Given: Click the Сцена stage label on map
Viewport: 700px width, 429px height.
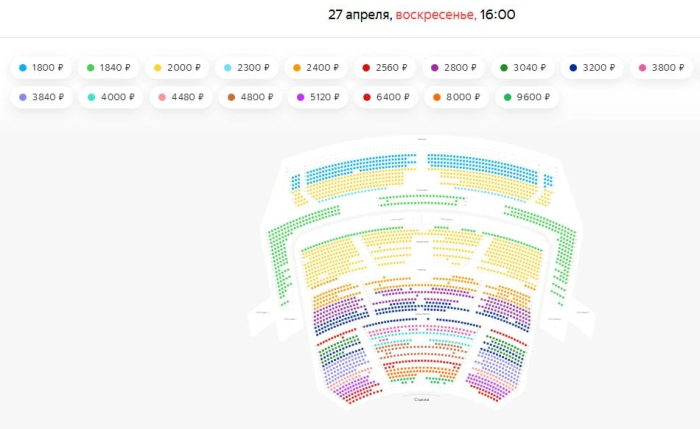Looking at the screenshot, I should pyautogui.click(x=421, y=400).
